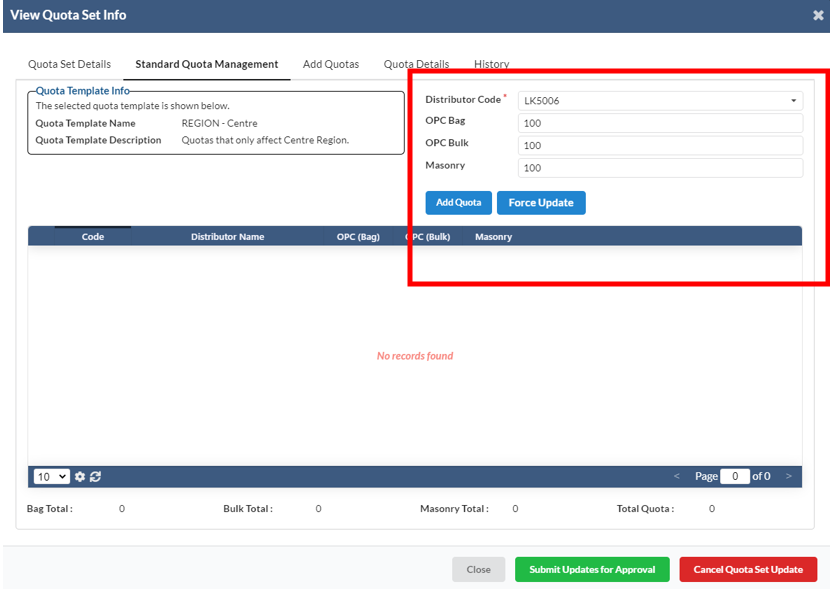The image size is (830, 614).
Task: Click the 'No records found' message
Action: (x=415, y=356)
